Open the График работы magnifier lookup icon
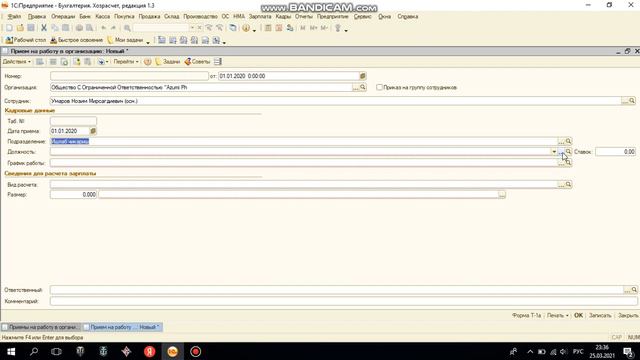 (x=568, y=162)
